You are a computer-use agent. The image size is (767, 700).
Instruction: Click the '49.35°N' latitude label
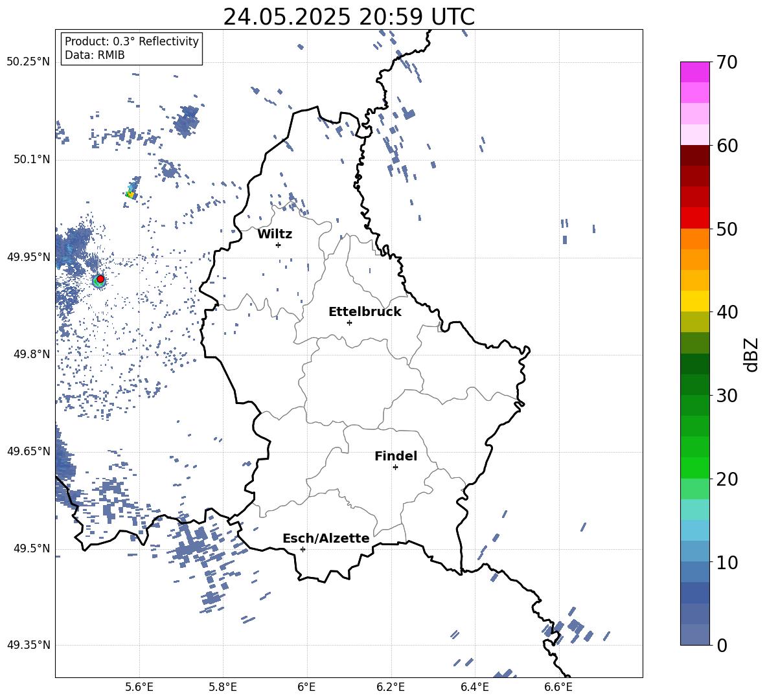click(29, 645)
